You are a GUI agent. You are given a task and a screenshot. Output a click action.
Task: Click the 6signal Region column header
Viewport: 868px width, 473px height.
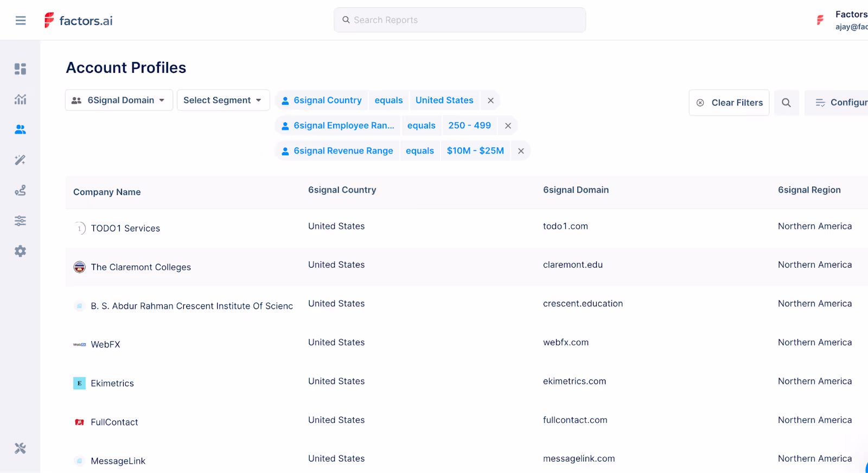[809, 190]
